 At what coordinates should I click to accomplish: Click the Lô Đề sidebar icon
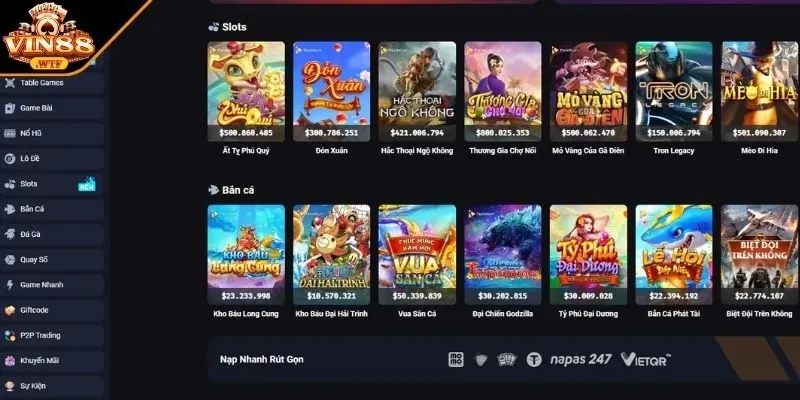click(10, 159)
